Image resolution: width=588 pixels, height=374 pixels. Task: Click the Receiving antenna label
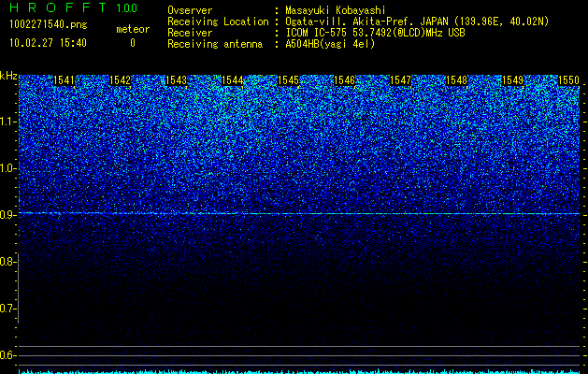(x=215, y=44)
